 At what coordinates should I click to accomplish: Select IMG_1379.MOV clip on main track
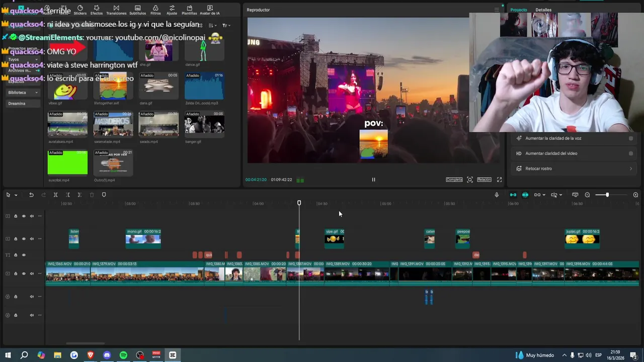click(147, 274)
